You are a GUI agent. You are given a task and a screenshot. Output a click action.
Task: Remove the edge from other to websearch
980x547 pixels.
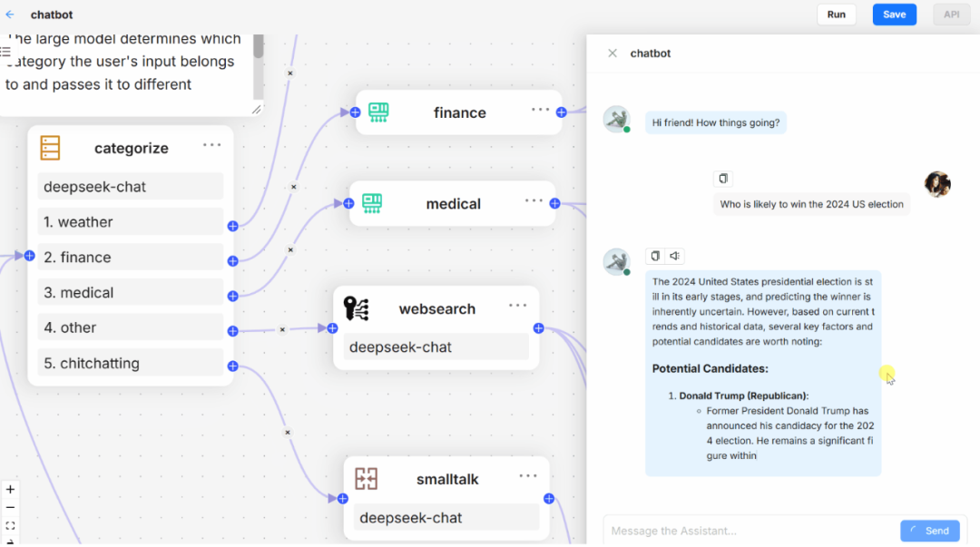(x=282, y=329)
